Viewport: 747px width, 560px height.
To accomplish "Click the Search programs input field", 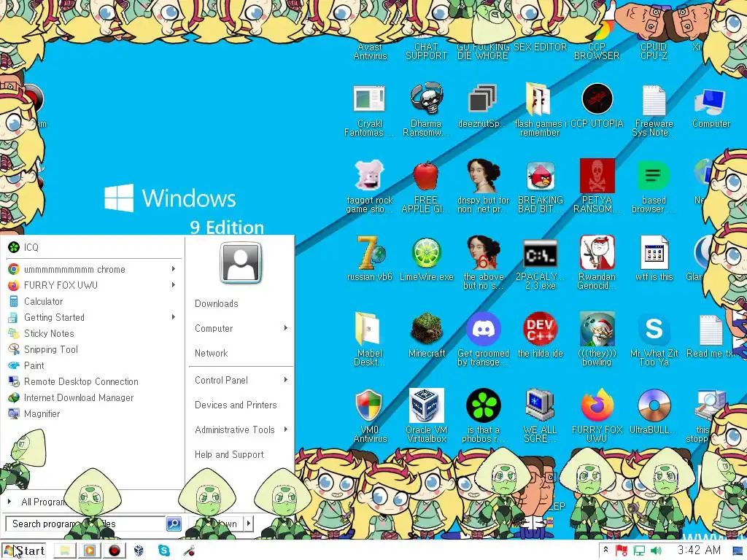I will (85, 524).
